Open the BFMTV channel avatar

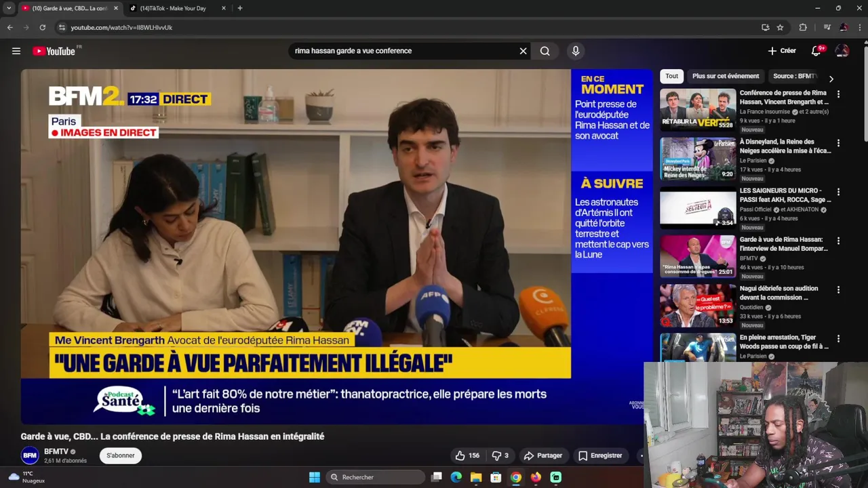coord(30,455)
